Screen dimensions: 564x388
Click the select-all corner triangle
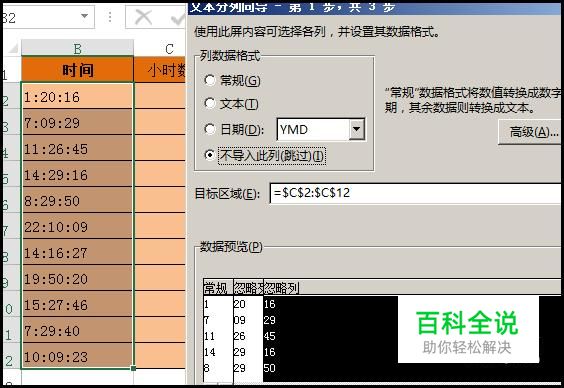pyautogui.click(x=13, y=48)
